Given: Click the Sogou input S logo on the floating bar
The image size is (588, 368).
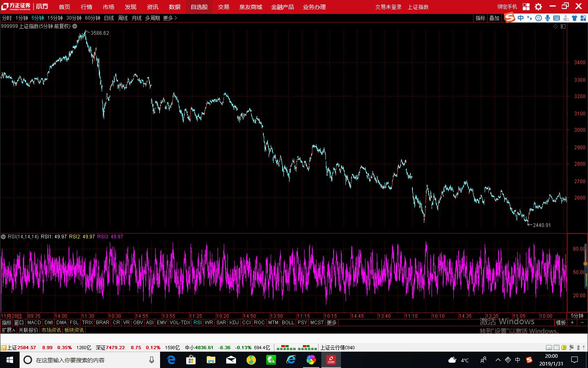Looking at the screenshot, I should pyautogui.click(x=510, y=18).
